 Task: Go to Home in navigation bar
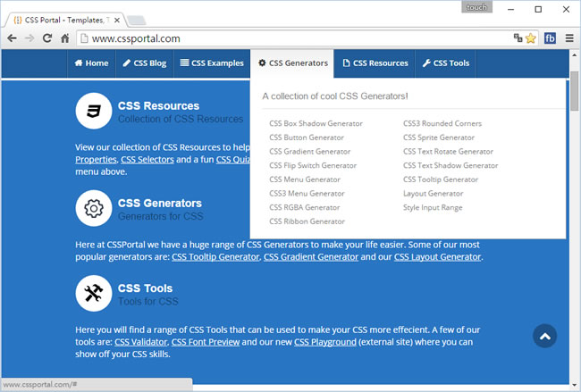[91, 63]
